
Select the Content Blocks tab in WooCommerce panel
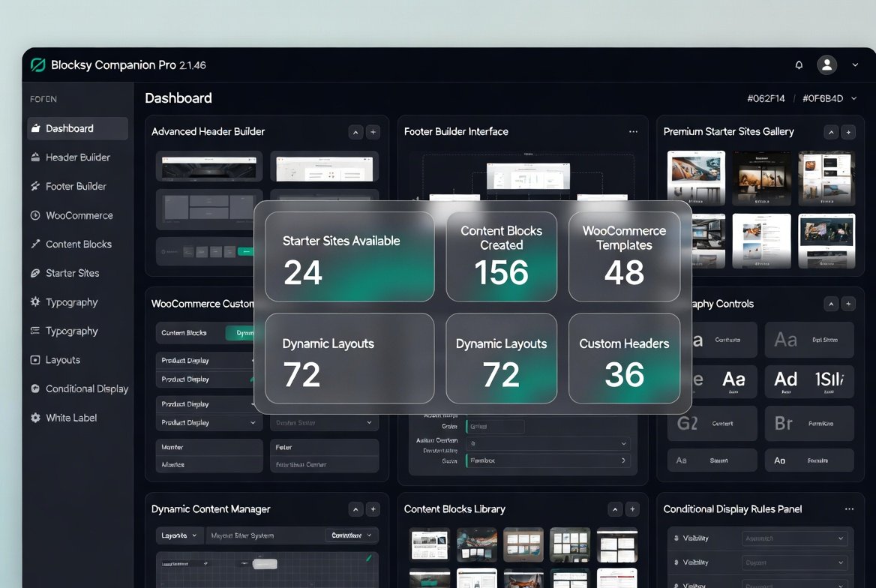[184, 333]
